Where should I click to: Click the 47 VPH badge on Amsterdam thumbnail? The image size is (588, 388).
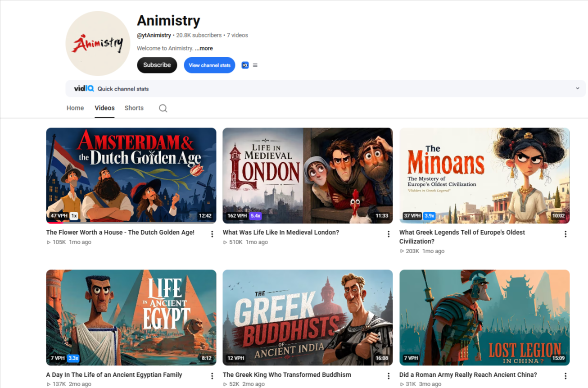59,216
